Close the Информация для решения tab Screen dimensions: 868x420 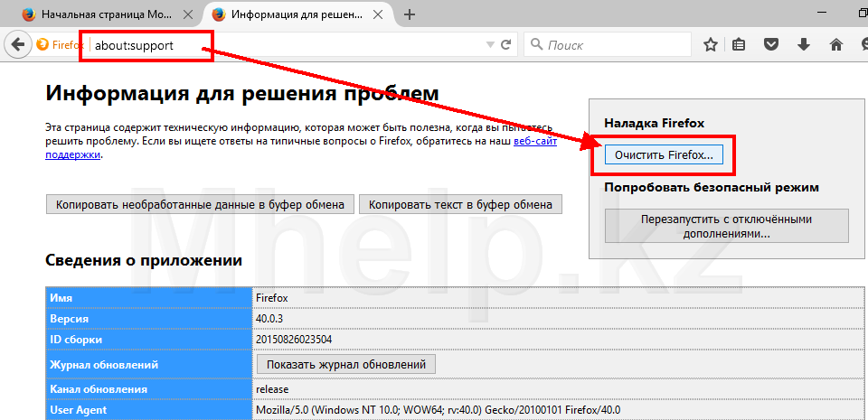(x=378, y=15)
